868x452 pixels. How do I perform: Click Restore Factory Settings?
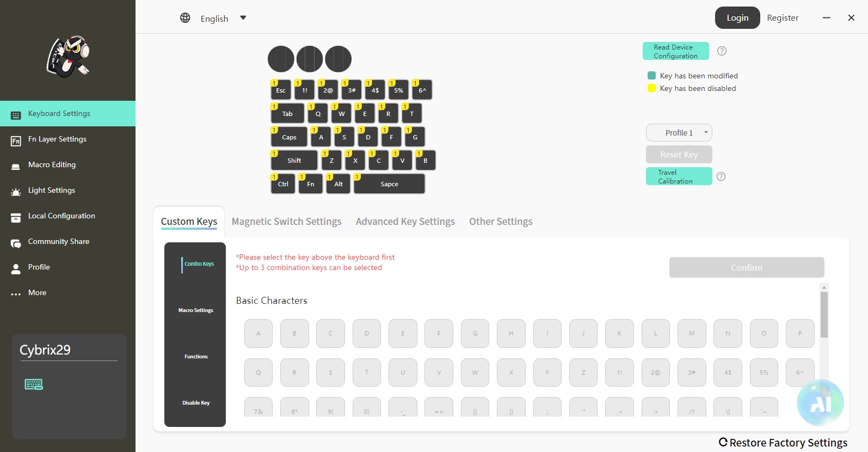tap(783, 443)
